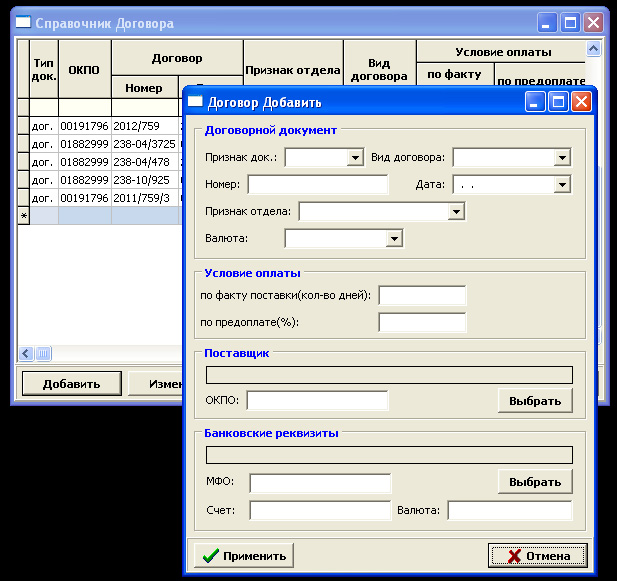Viewport: 617px width, 581px height.
Task: Click the Счет input field
Action: tap(320, 511)
